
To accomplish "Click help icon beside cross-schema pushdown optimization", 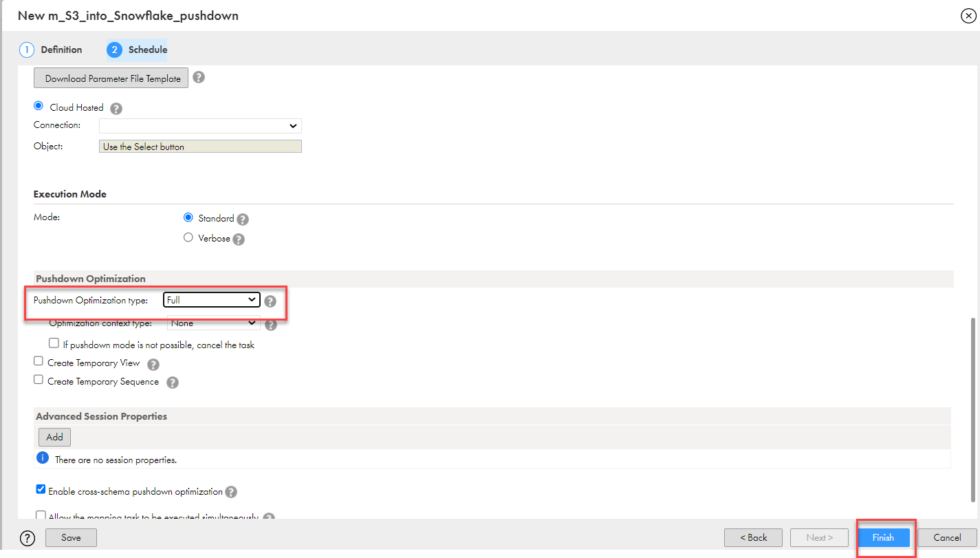I will [231, 492].
